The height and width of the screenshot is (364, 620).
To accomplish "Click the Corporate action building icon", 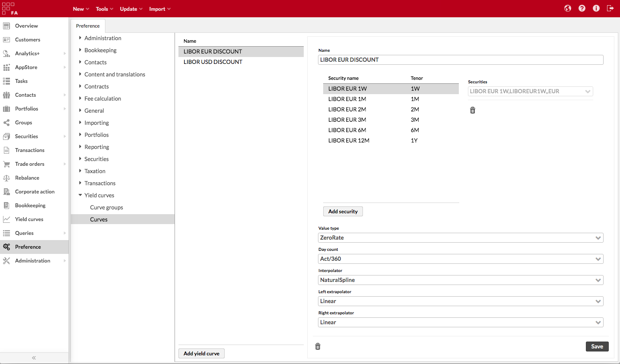I will [6, 192].
